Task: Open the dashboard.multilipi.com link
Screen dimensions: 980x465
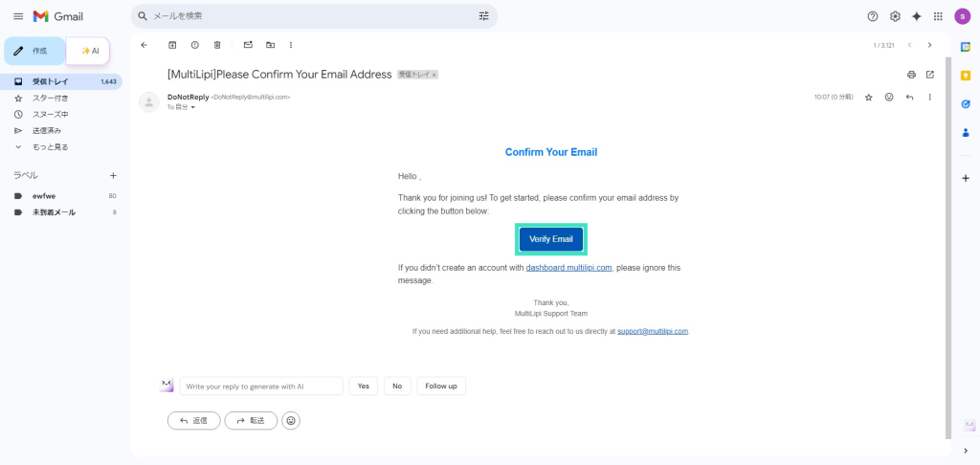Action: click(x=568, y=268)
